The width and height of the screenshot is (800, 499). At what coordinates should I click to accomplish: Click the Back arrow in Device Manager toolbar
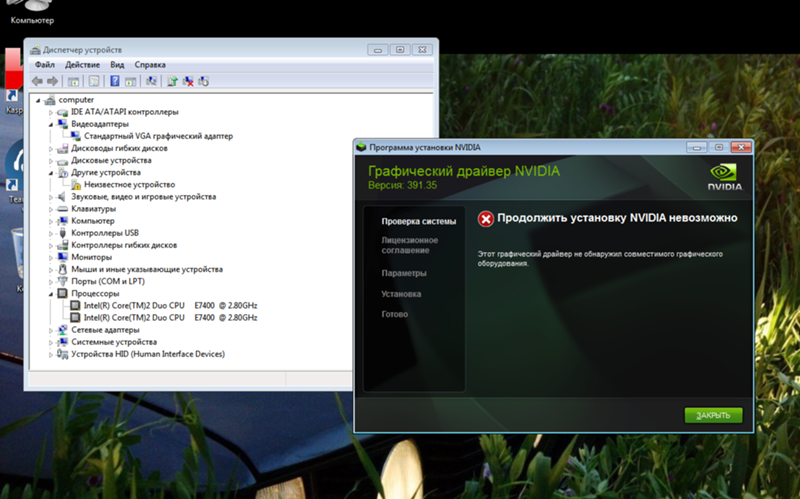click(36, 81)
